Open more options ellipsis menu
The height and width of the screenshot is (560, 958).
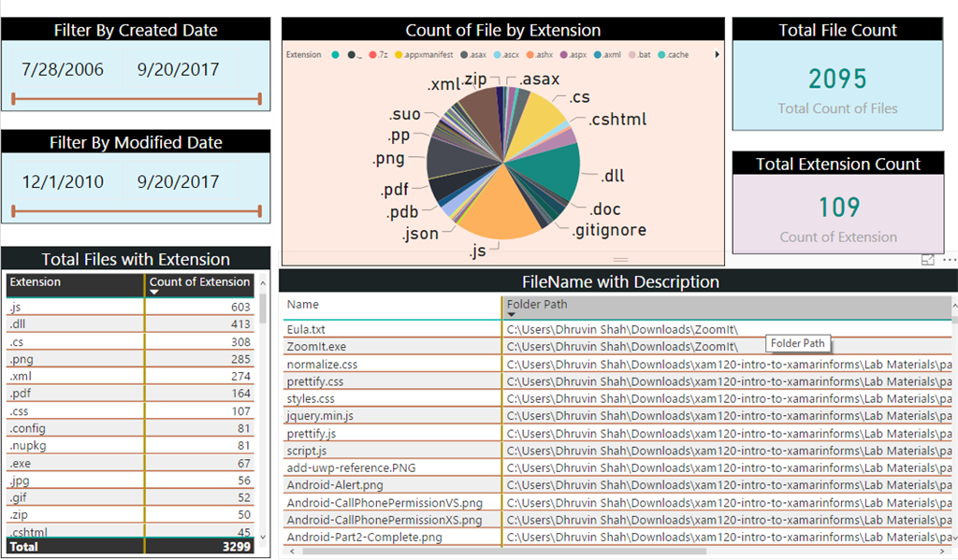949,260
